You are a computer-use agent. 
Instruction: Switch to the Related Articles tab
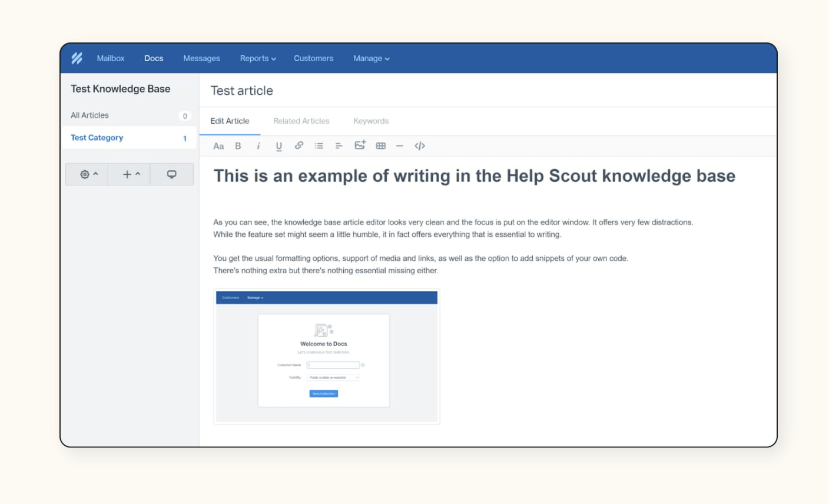point(301,121)
